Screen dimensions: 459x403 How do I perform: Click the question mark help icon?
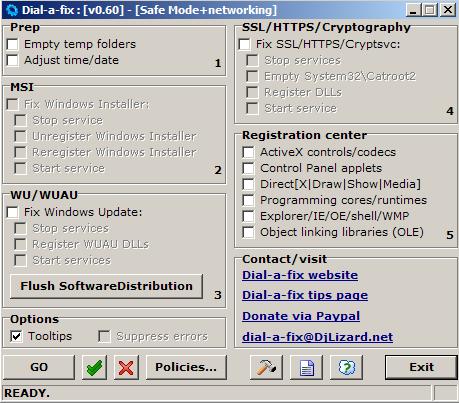click(346, 367)
